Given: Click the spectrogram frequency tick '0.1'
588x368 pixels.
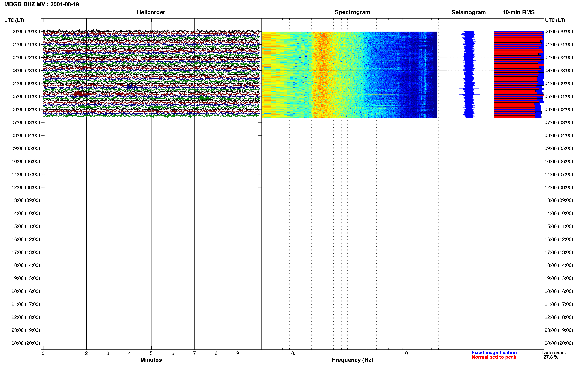Looking at the screenshot, I should [x=295, y=353].
